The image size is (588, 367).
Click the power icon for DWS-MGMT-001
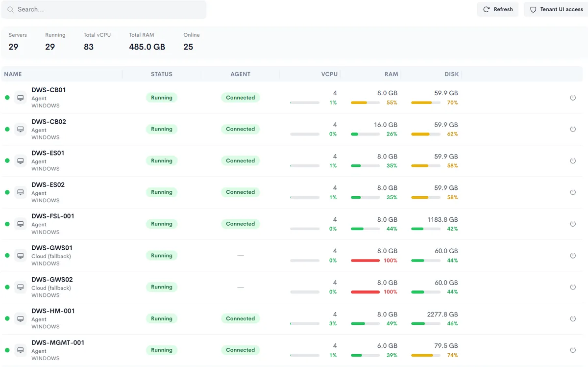[573, 350]
